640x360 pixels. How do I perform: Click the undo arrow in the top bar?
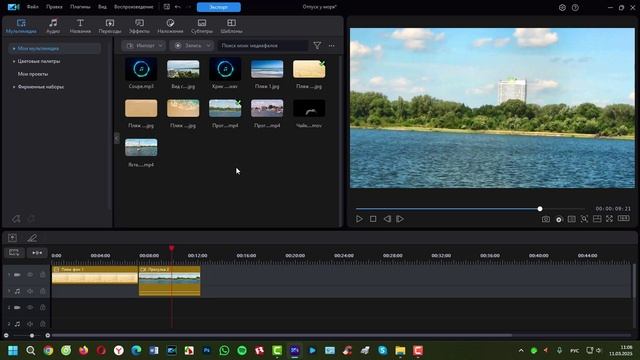click(x=178, y=7)
